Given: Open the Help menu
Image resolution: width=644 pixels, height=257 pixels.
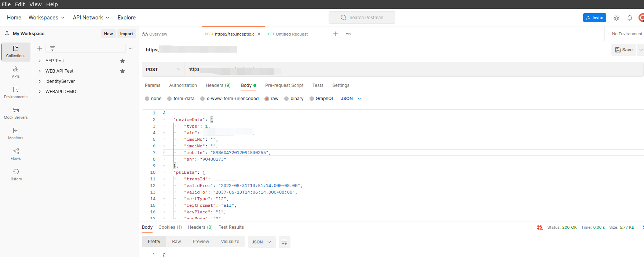Looking at the screenshot, I should (52, 4).
